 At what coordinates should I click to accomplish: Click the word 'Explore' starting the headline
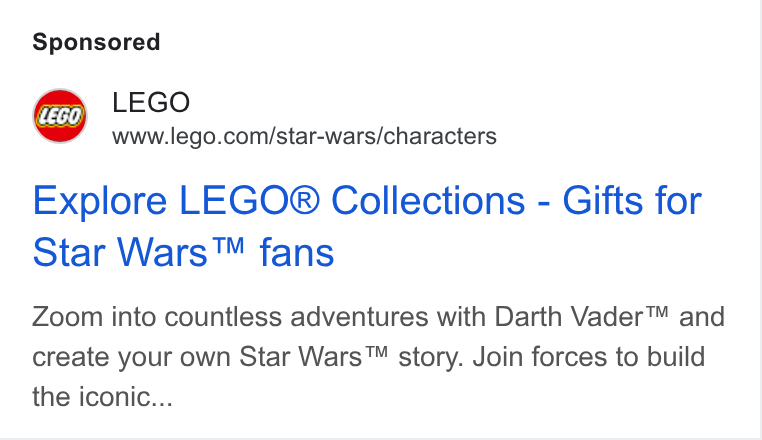(x=100, y=202)
